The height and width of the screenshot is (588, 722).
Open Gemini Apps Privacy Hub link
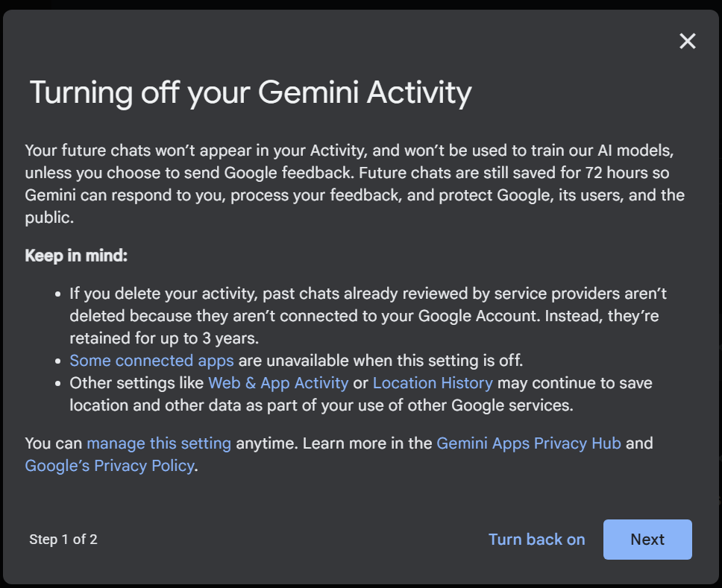pyautogui.click(x=529, y=443)
